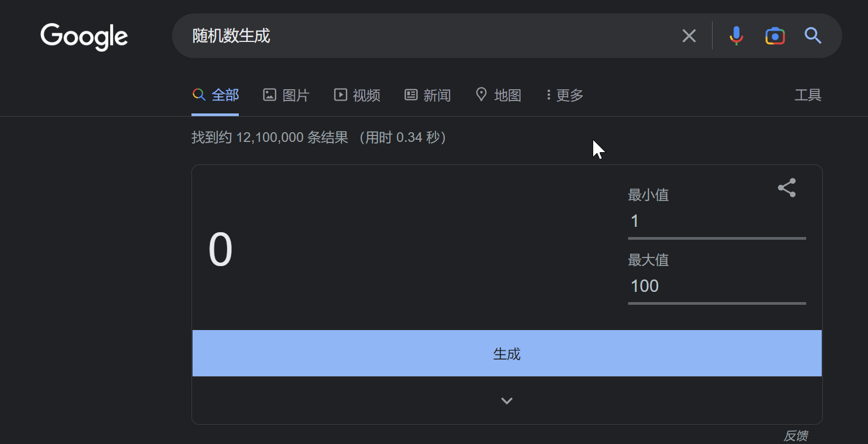
Task: Start voice search with the microphone icon
Action: point(736,36)
